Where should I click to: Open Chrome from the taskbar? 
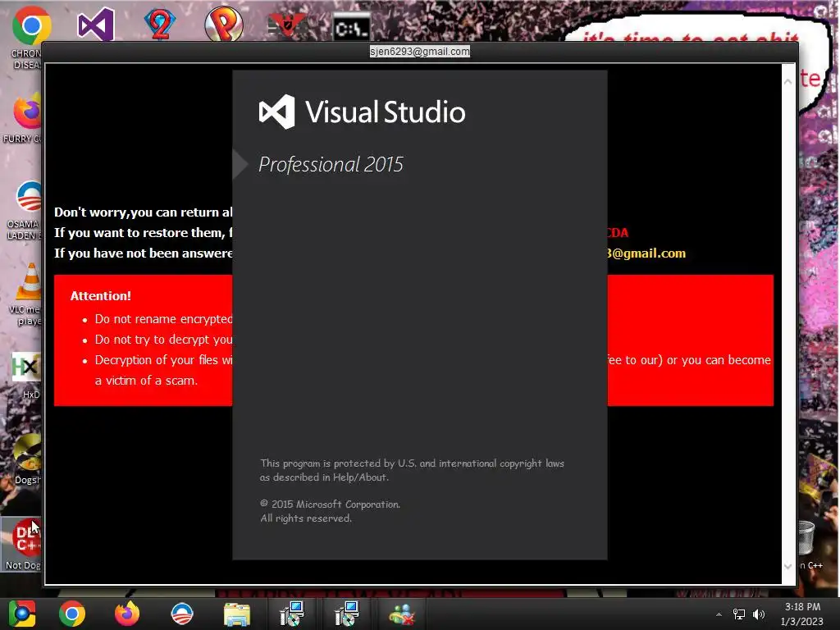pyautogui.click(x=72, y=614)
